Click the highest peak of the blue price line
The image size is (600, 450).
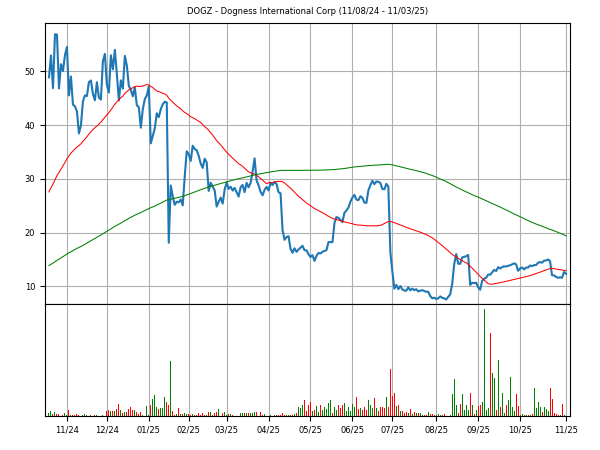tap(56, 35)
